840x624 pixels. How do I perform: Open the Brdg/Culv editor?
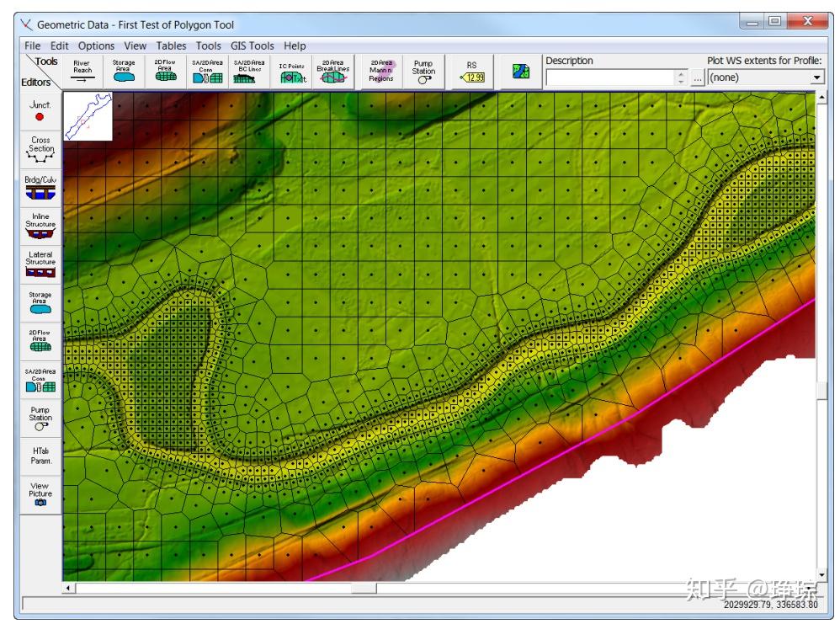(x=40, y=188)
